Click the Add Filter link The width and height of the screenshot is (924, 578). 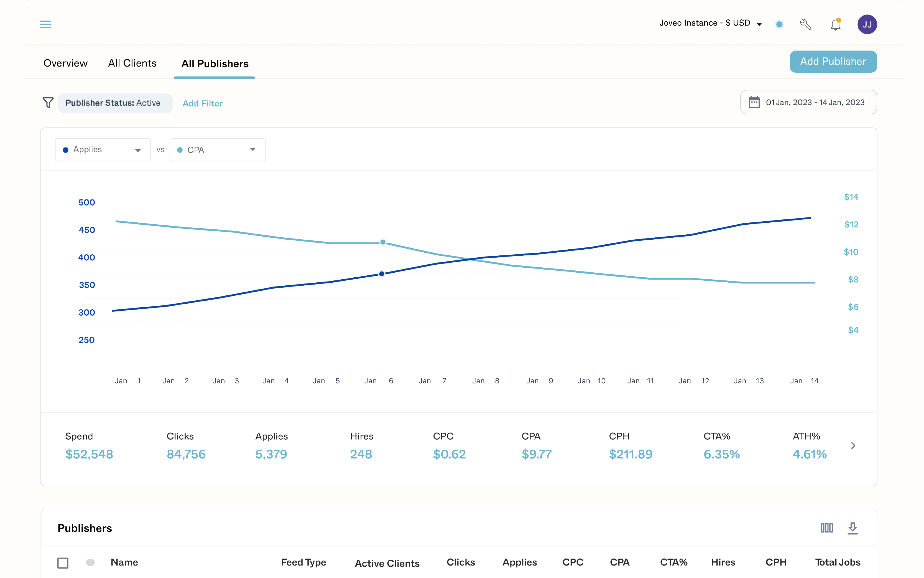(202, 103)
